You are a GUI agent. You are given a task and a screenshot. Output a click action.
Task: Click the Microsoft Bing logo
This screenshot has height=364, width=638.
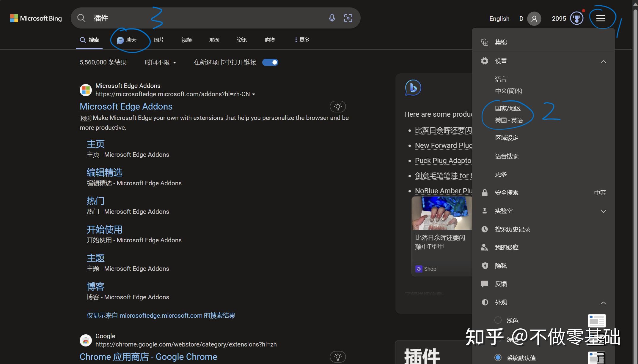[36, 18]
